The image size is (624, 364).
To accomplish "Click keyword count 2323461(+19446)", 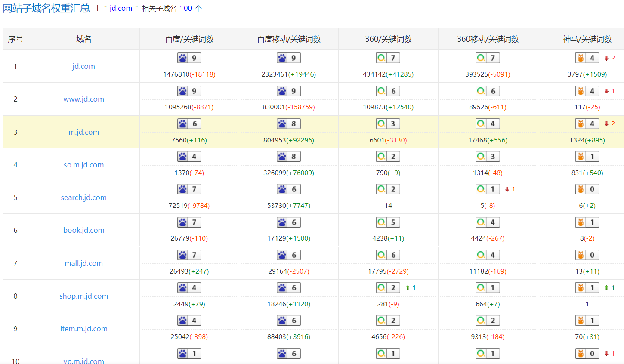I will [x=289, y=74].
